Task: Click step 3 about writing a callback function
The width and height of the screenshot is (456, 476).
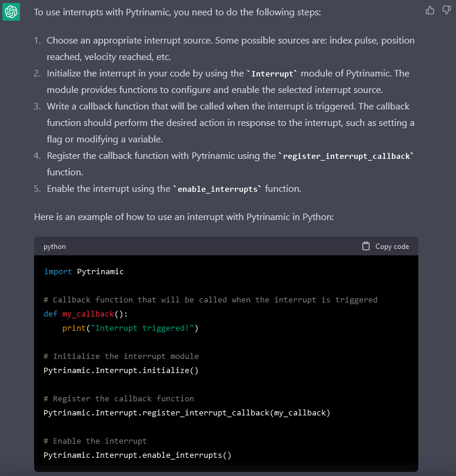Action: (x=230, y=122)
